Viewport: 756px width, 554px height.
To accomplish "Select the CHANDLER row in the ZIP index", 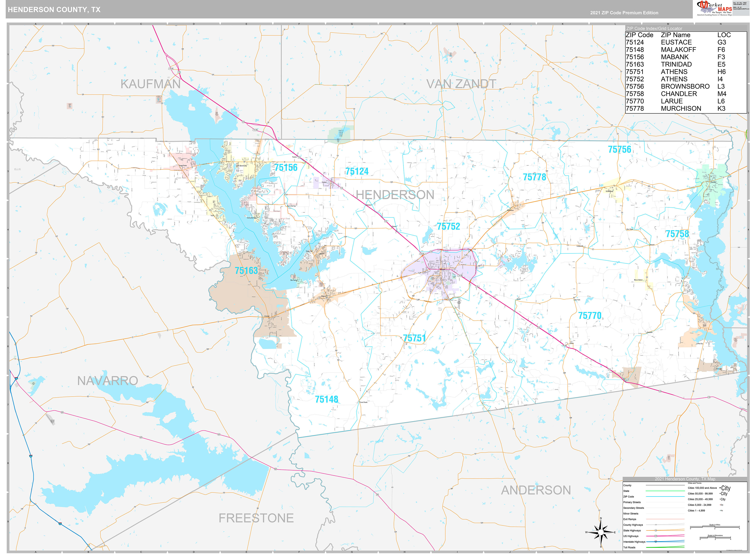I will coord(686,94).
